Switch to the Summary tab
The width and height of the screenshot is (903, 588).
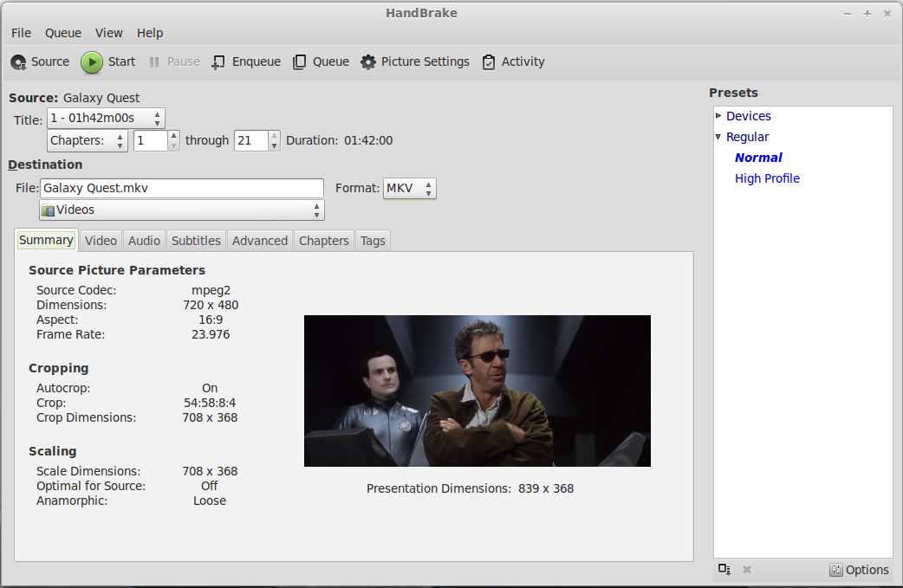[x=46, y=240]
